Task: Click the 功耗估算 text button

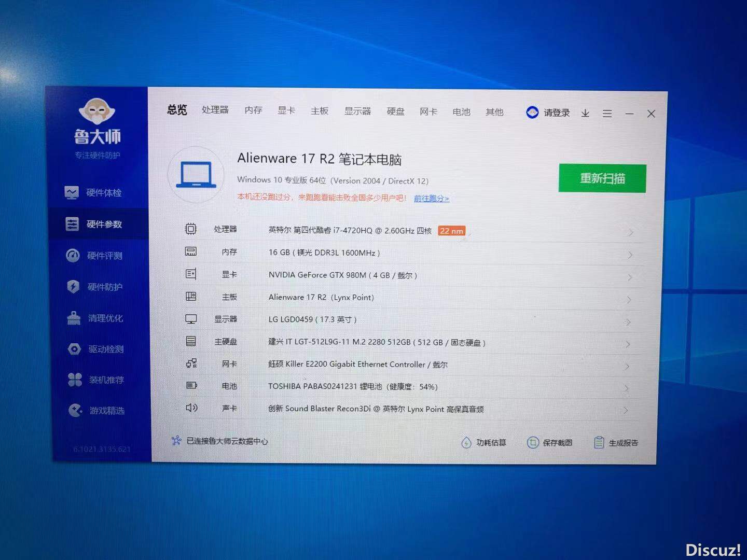Action: [x=491, y=442]
